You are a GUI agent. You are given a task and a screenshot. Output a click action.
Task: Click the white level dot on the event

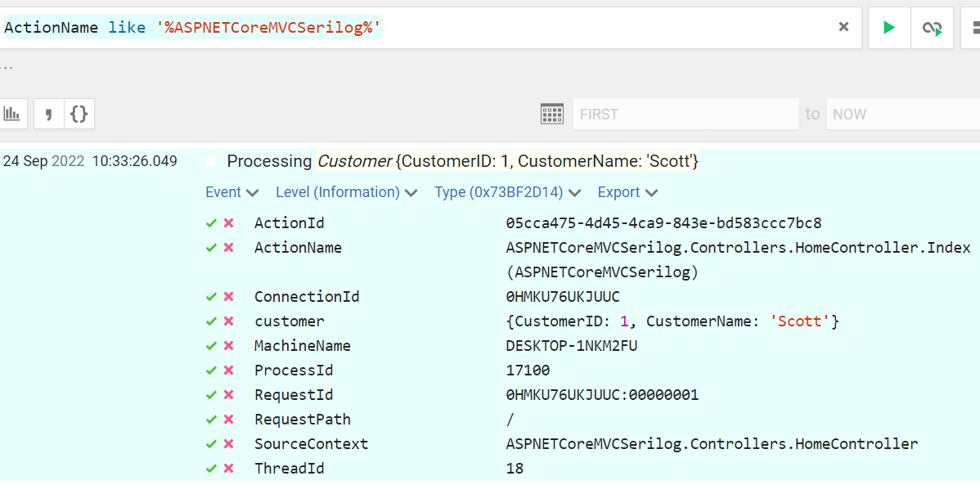pos(211,161)
